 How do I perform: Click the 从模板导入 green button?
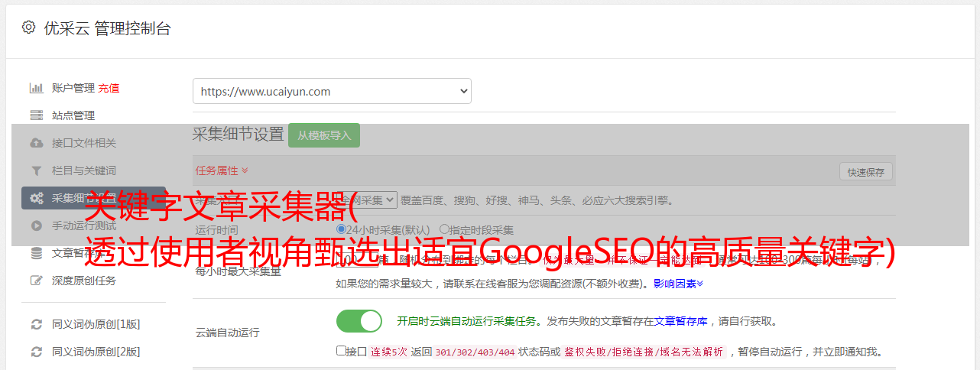[324, 135]
